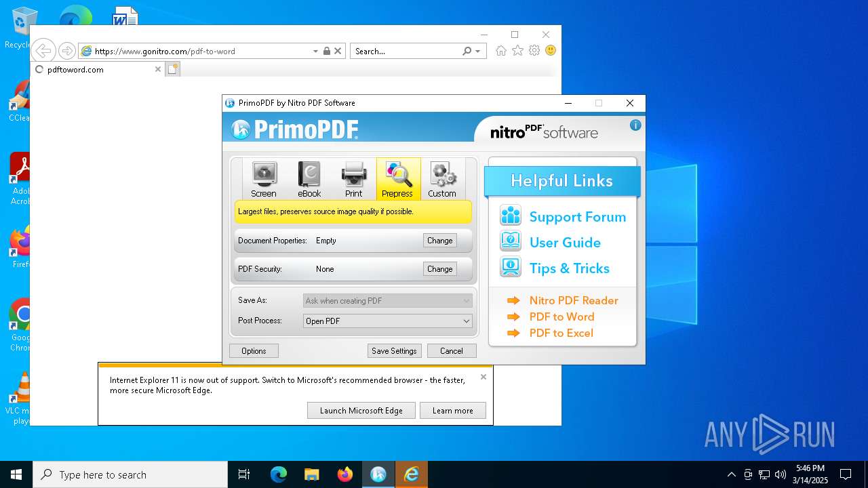Open volume control in system tray
This screenshot has height=488, width=868.
tap(780, 474)
